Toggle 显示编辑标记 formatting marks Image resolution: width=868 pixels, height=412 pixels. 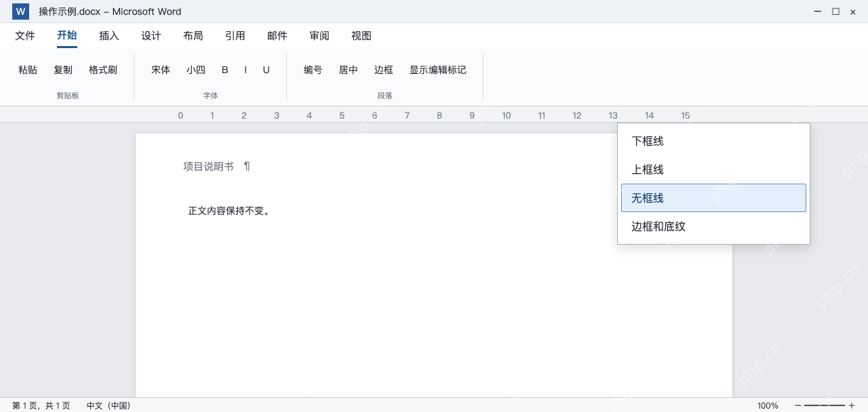438,70
